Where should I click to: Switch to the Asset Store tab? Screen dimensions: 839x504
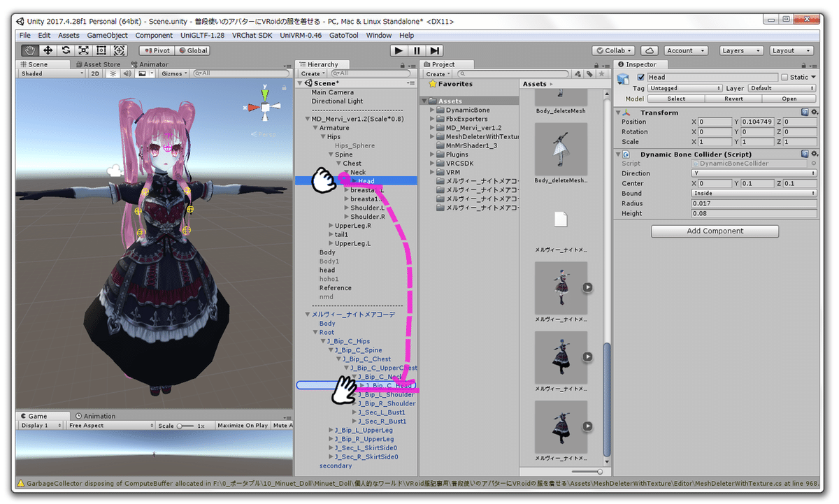(x=98, y=64)
